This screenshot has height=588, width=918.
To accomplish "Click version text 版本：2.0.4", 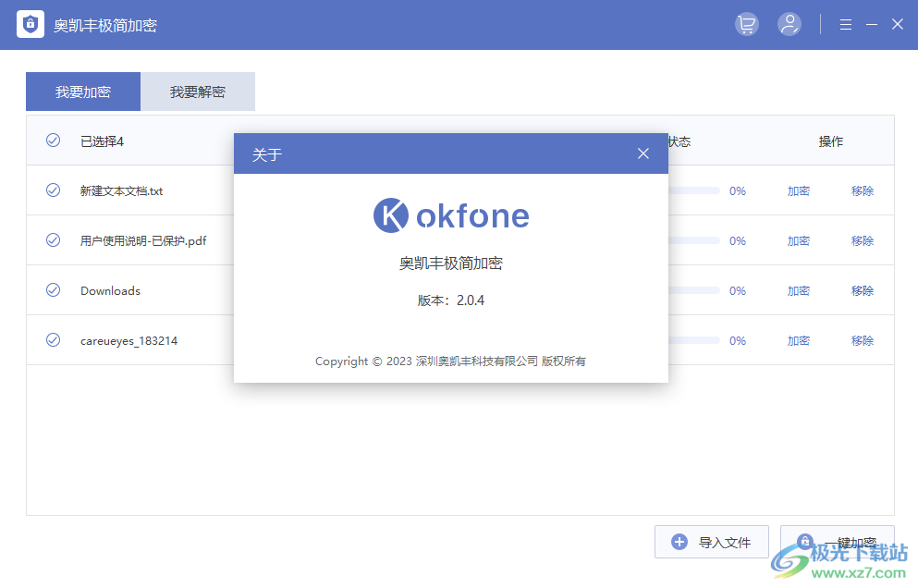I will tap(451, 300).
